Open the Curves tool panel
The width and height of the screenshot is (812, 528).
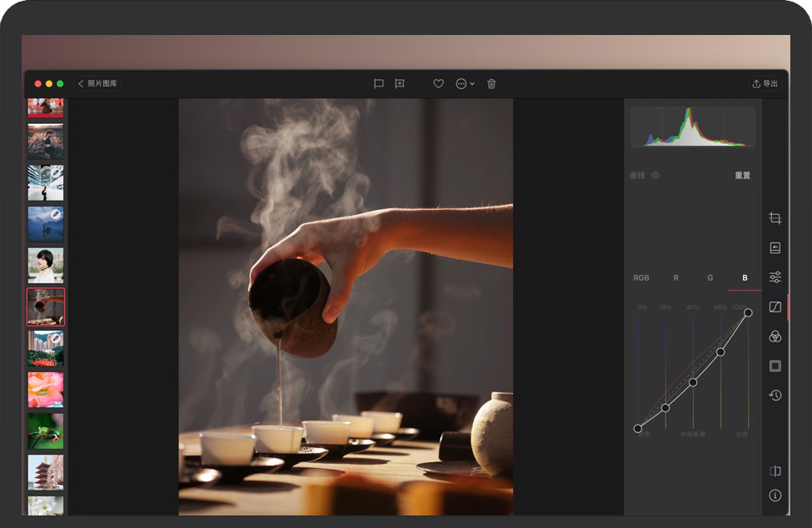pyautogui.click(x=775, y=306)
